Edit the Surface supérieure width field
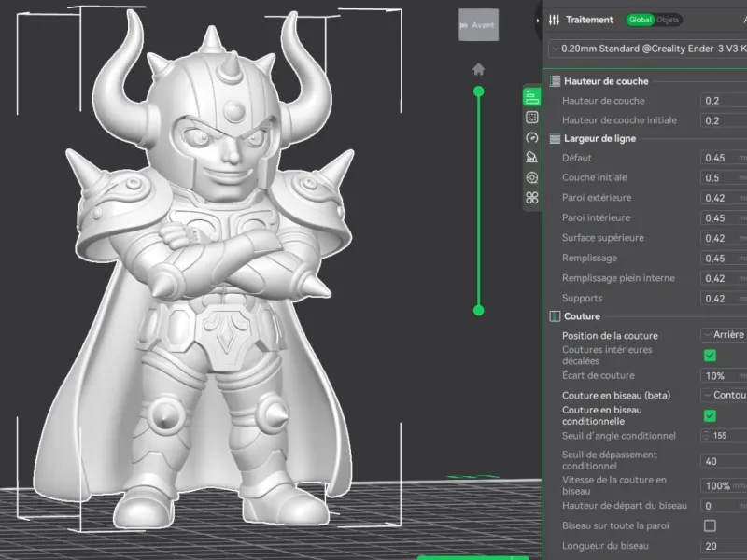The image size is (747, 560). point(724,238)
